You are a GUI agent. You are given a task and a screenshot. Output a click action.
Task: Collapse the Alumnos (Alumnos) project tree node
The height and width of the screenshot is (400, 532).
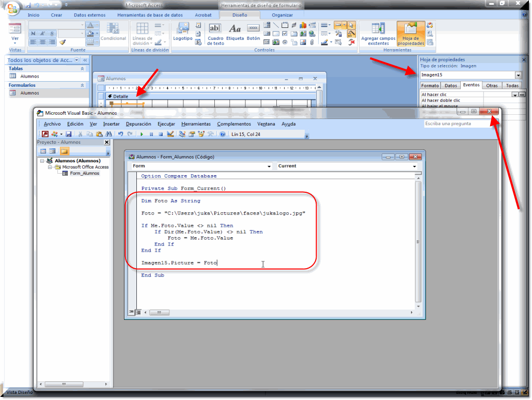click(x=42, y=161)
